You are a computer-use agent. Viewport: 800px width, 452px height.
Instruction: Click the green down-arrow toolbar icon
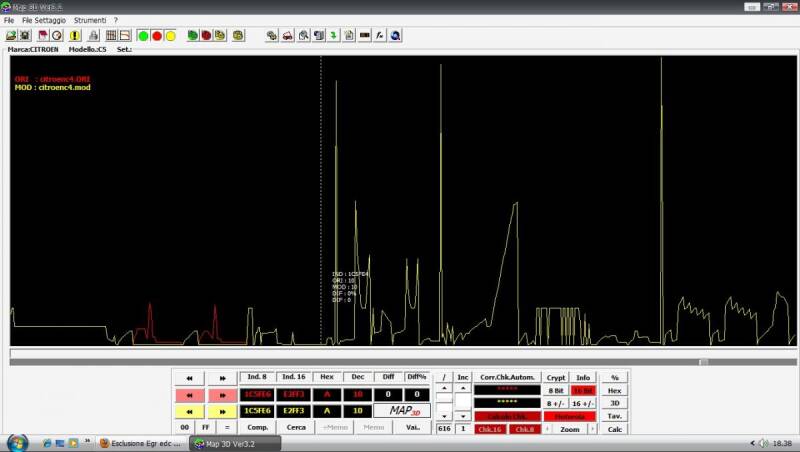click(334, 36)
